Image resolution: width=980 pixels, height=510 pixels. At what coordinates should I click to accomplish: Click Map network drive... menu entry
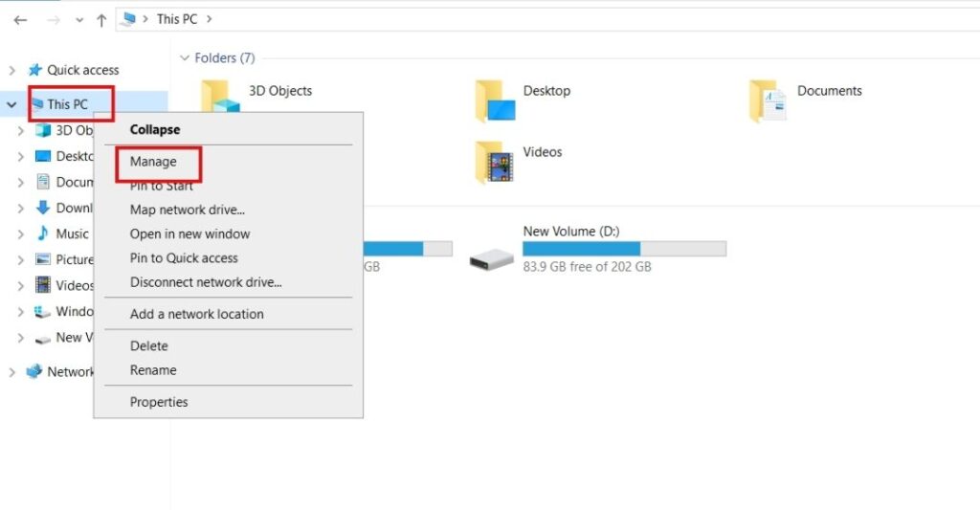[x=188, y=210]
